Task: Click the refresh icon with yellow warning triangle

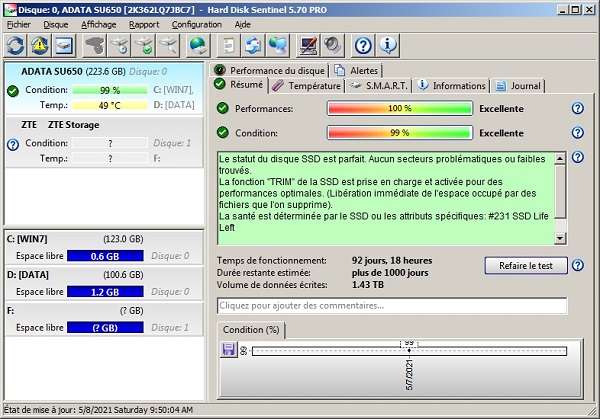Action: [x=39, y=45]
